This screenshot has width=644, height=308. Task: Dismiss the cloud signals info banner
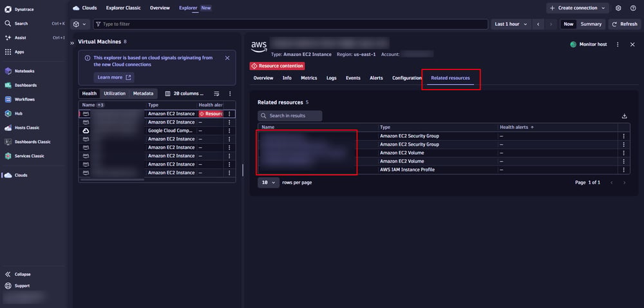(227, 59)
